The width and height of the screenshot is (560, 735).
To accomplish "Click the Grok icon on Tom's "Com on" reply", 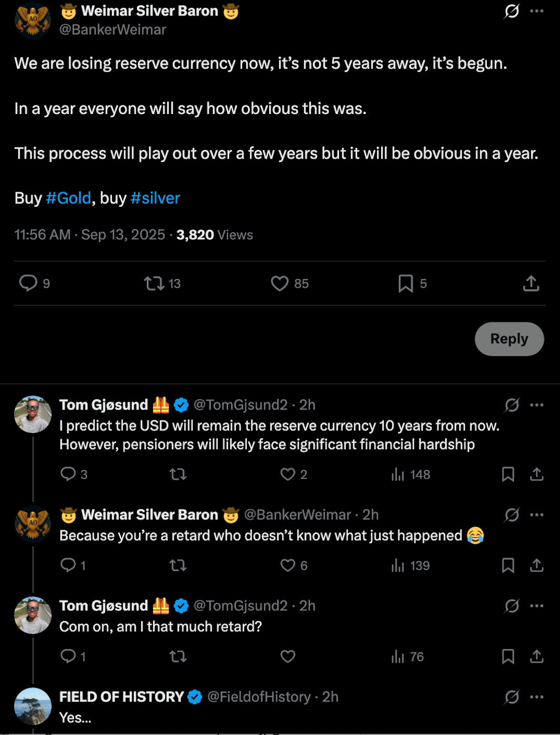I will [512, 606].
